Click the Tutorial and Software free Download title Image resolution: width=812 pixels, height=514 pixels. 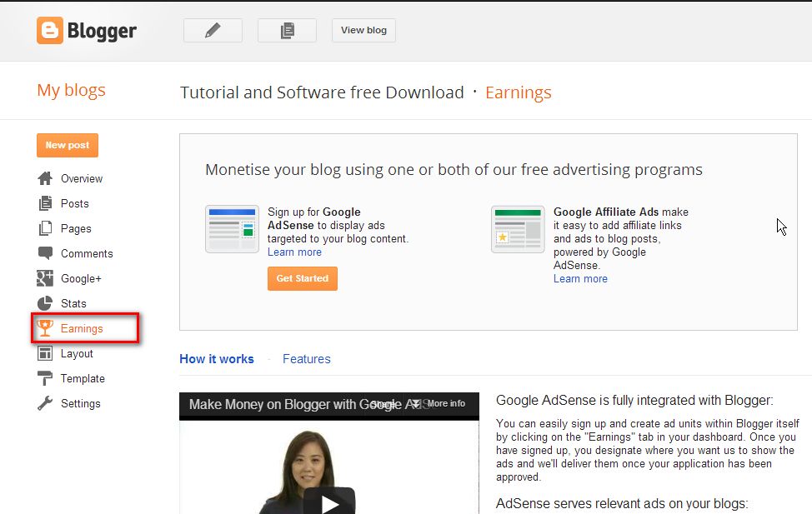(x=322, y=92)
